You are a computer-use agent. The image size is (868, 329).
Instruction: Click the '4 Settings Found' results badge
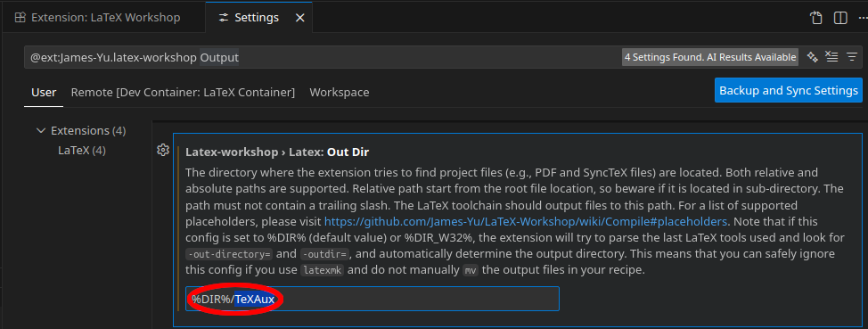(710, 57)
